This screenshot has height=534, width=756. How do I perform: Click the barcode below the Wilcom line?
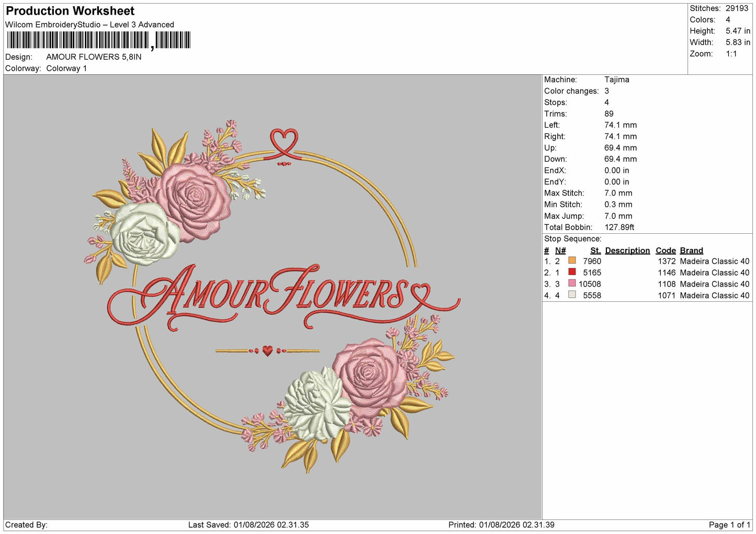point(99,40)
